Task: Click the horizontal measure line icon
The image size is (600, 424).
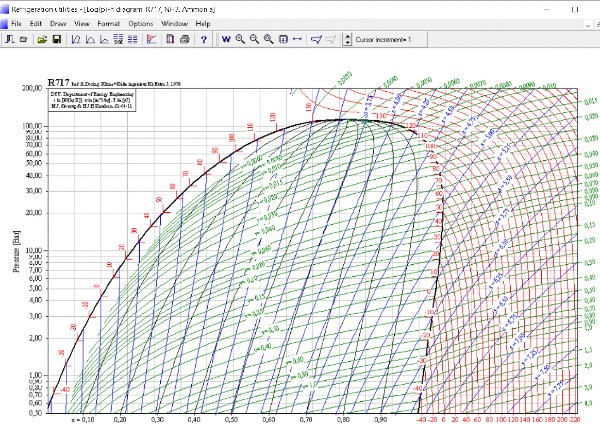Action: pyautogui.click(x=297, y=39)
